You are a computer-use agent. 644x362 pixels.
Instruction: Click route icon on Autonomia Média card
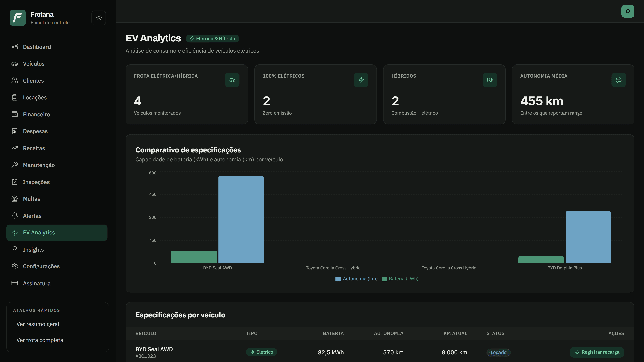pos(618,80)
